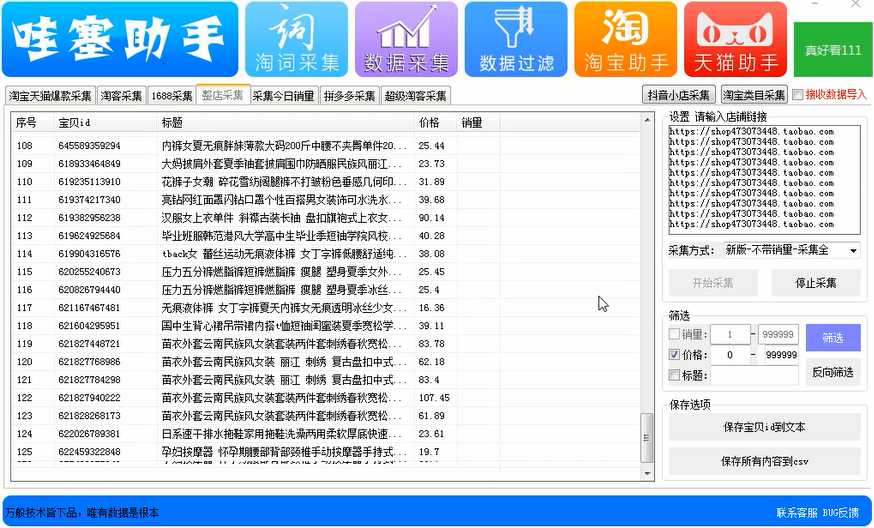The width and height of the screenshot is (874, 528).
Task: Select row 111 亮钻网红面罩 item
Action: (x=326, y=200)
